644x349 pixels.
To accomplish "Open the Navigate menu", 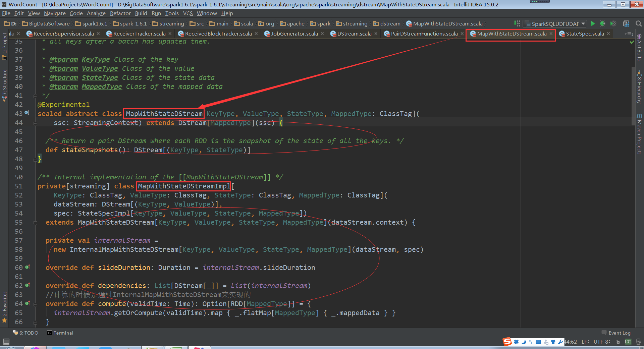I will pos(55,13).
